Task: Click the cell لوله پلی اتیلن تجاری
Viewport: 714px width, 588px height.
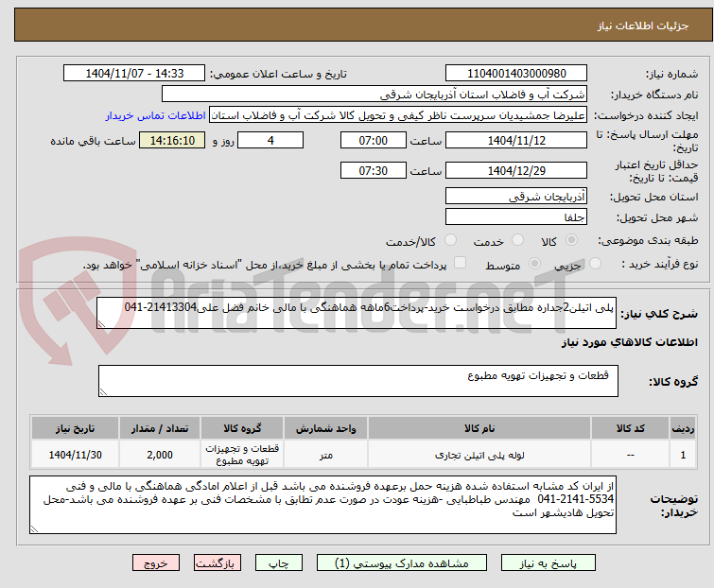Action: tap(479, 455)
